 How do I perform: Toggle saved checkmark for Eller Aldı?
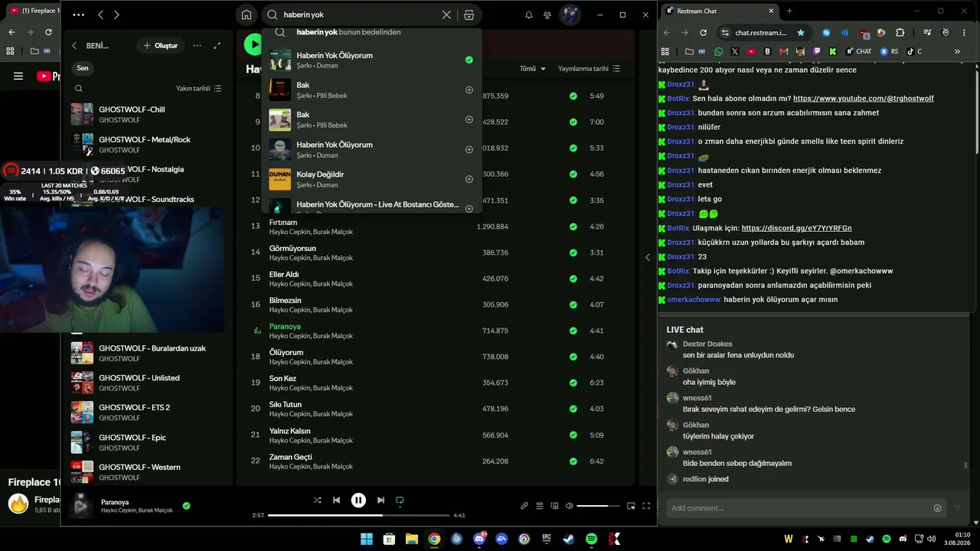[573, 279]
